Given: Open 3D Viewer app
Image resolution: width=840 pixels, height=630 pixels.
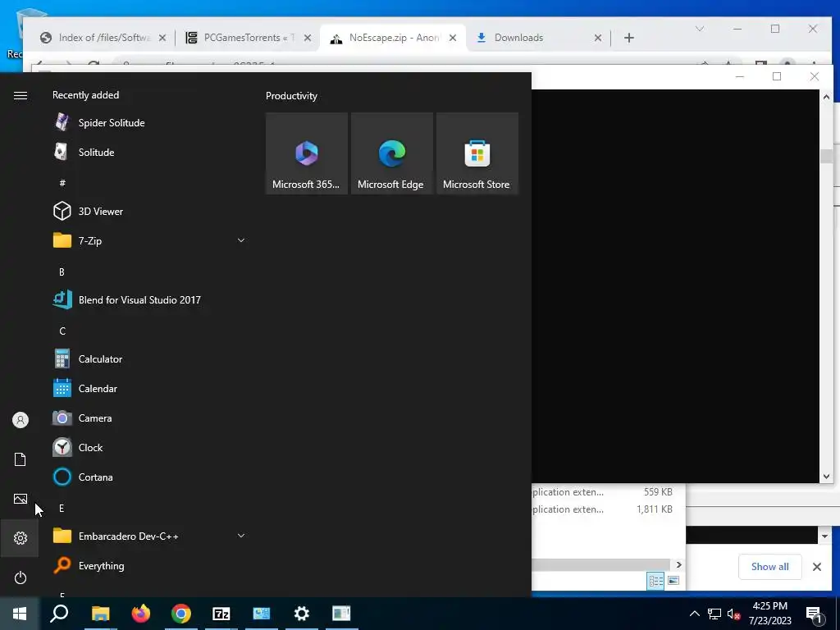Looking at the screenshot, I should [149, 211].
